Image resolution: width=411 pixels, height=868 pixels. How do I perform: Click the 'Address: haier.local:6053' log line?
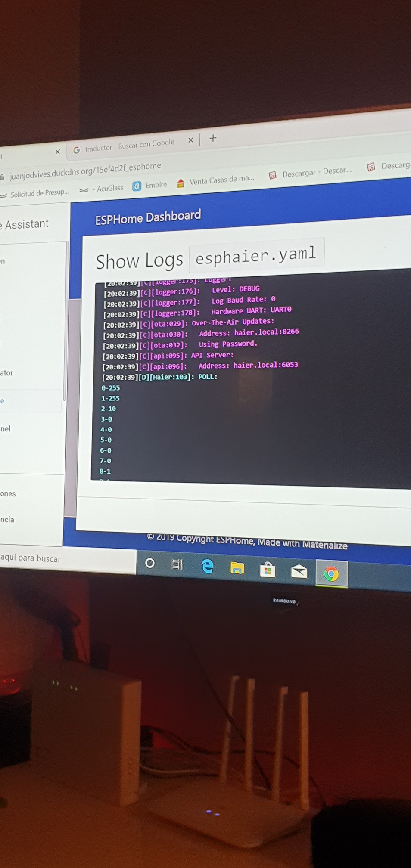point(200,366)
